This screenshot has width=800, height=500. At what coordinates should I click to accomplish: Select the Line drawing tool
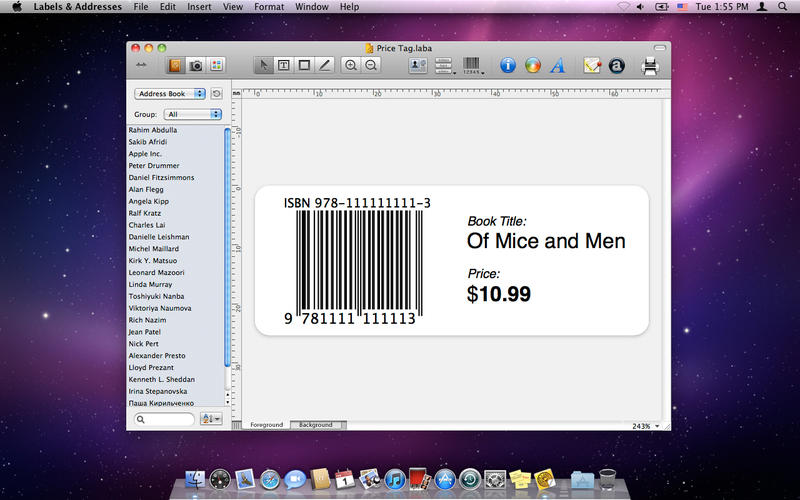click(324, 65)
